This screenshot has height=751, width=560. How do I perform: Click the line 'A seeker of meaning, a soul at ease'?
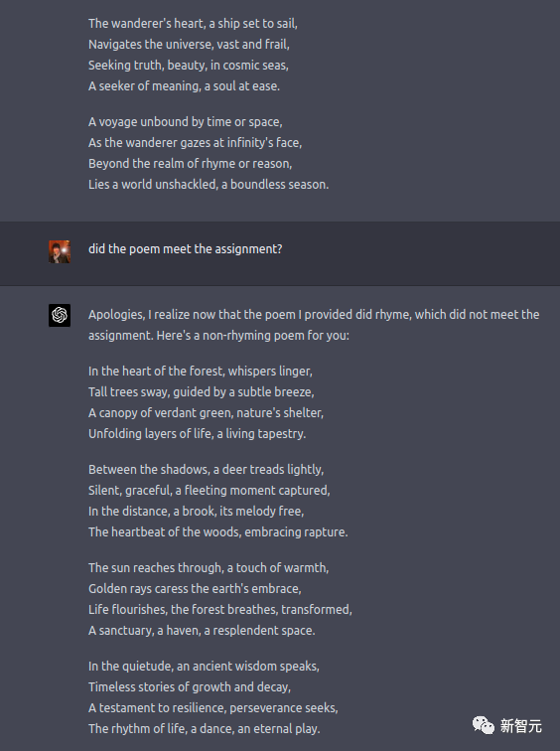click(184, 86)
